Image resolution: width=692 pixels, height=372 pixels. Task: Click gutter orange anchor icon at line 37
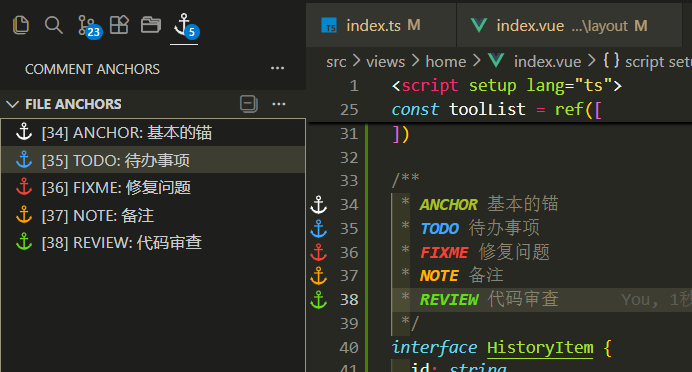tap(319, 276)
